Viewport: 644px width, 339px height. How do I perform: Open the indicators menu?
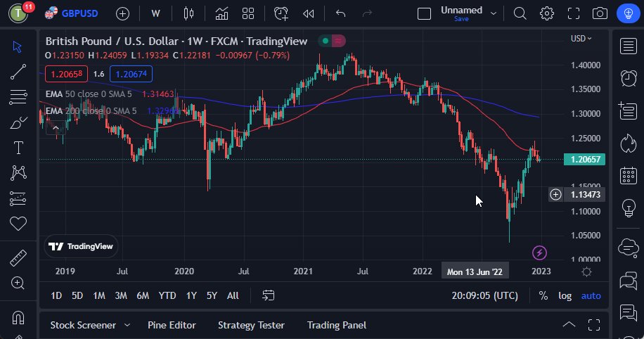pos(221,13)
